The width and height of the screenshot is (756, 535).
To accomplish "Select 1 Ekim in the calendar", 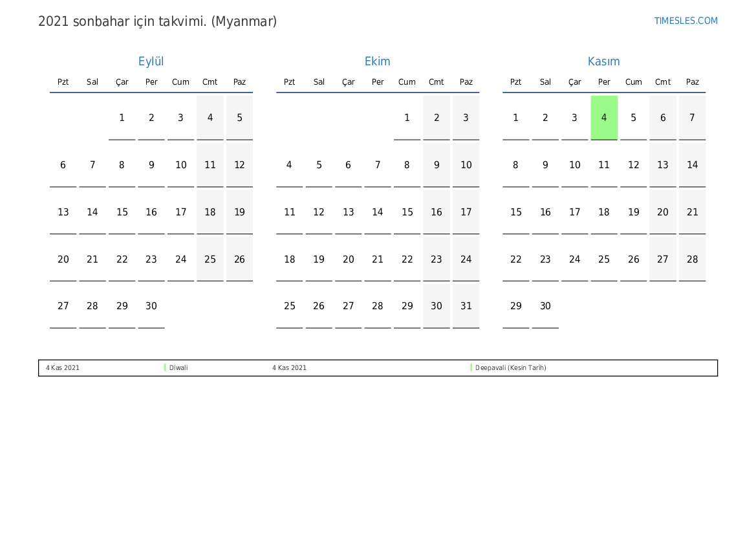I will coord(407,118).
